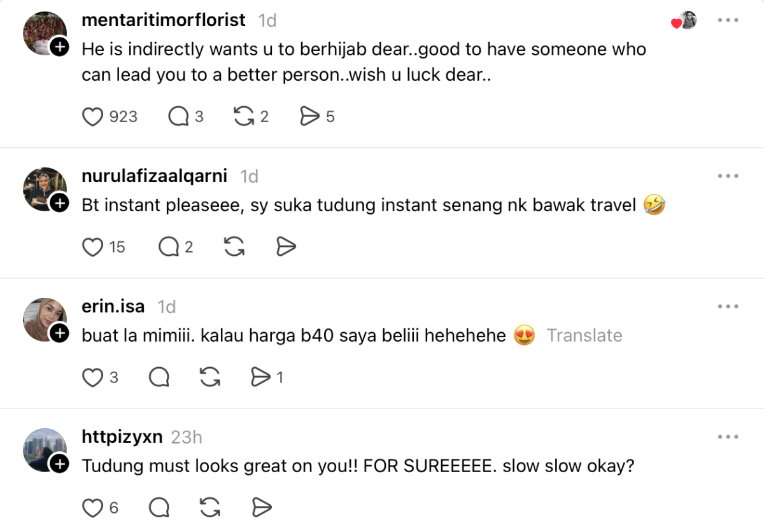
Task: Like mentaritimorflorist's comment with 923 likes
Action: 93,116
